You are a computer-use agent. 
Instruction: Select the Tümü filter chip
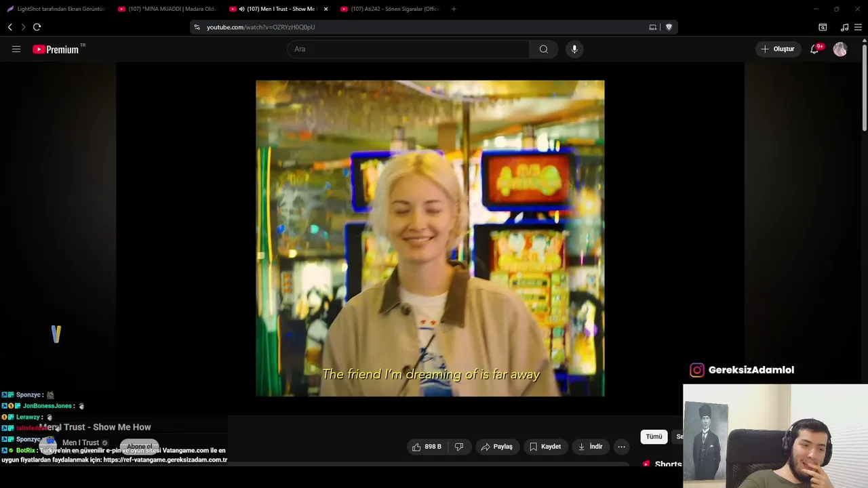(654, 436)
